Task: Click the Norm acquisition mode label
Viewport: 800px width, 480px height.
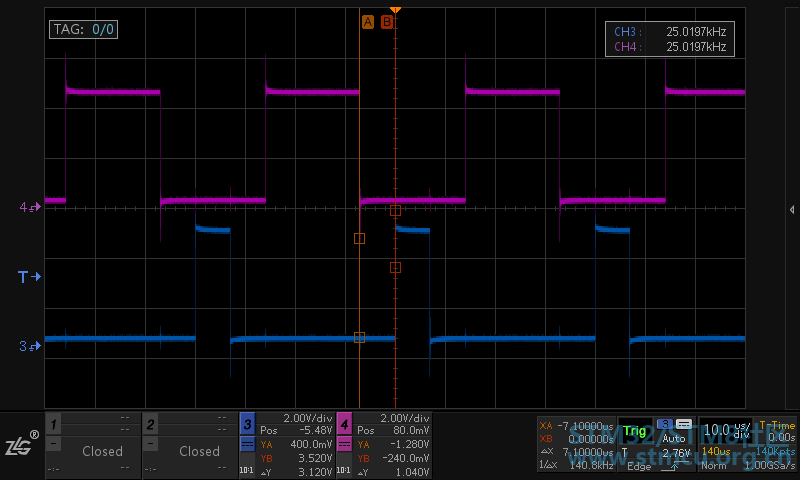Action: tap(713, 466)
